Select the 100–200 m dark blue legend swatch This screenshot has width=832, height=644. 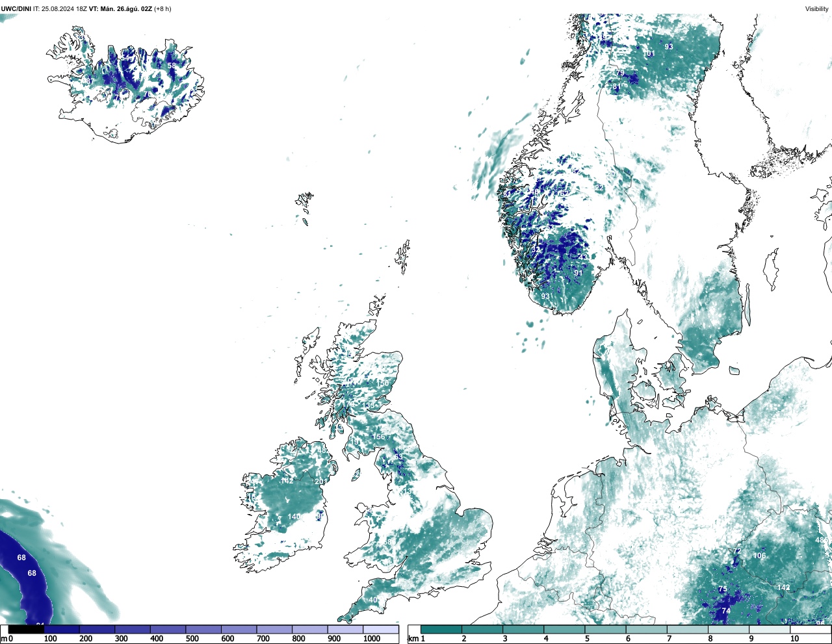click(62, 629)
